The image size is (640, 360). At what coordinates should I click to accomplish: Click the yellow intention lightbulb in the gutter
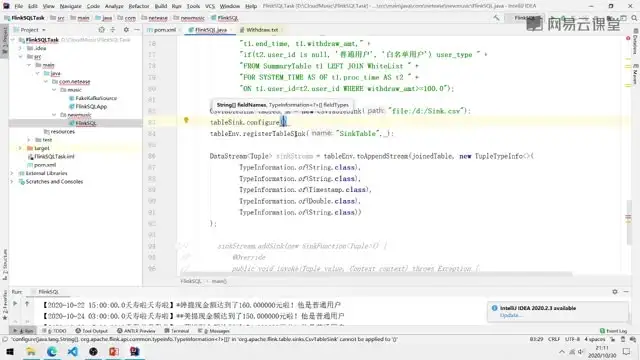pyautogui.click(x=186, y=120)
